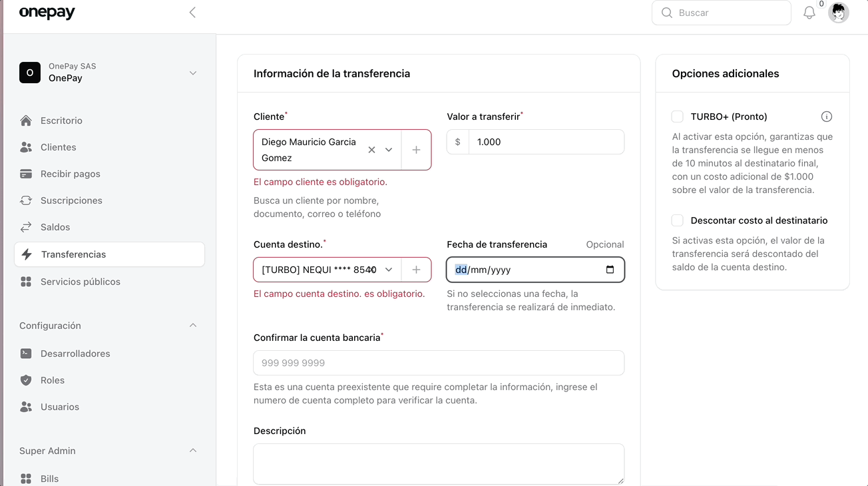Open the calendar picker icon
Screen dimensions: 868x486
point(610,270)
